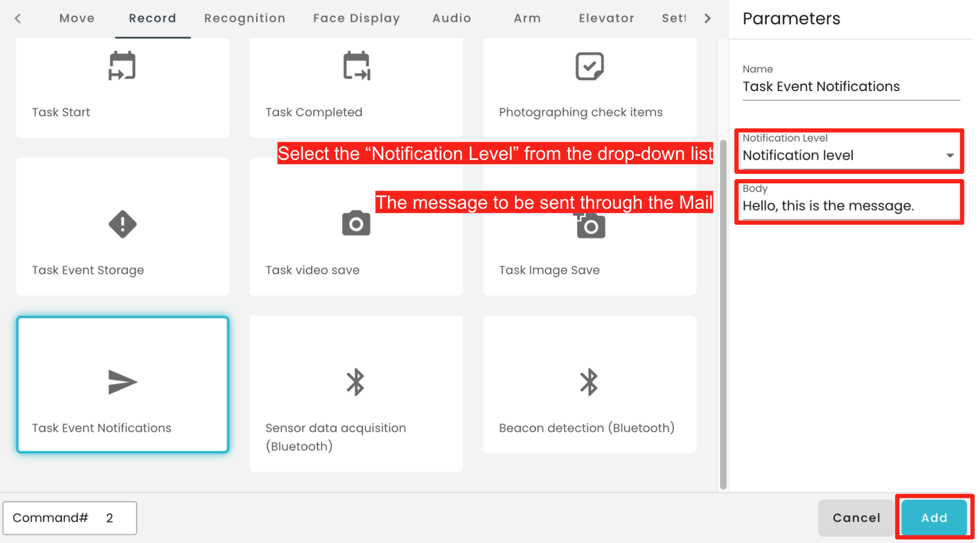This screenshot has height=543, width=980.
Task: Open the Move tab
Action: coord(77,18)
